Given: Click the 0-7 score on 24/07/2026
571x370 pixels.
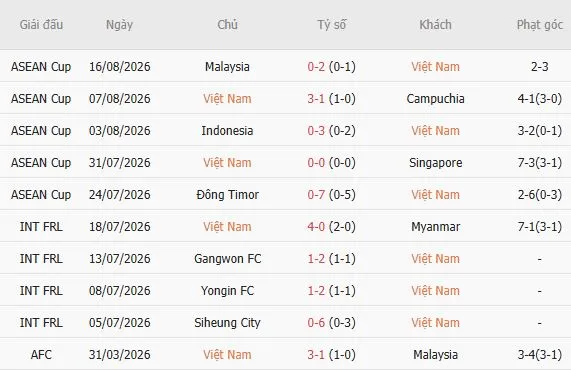Looking at the screenshot, I should 316,195.
